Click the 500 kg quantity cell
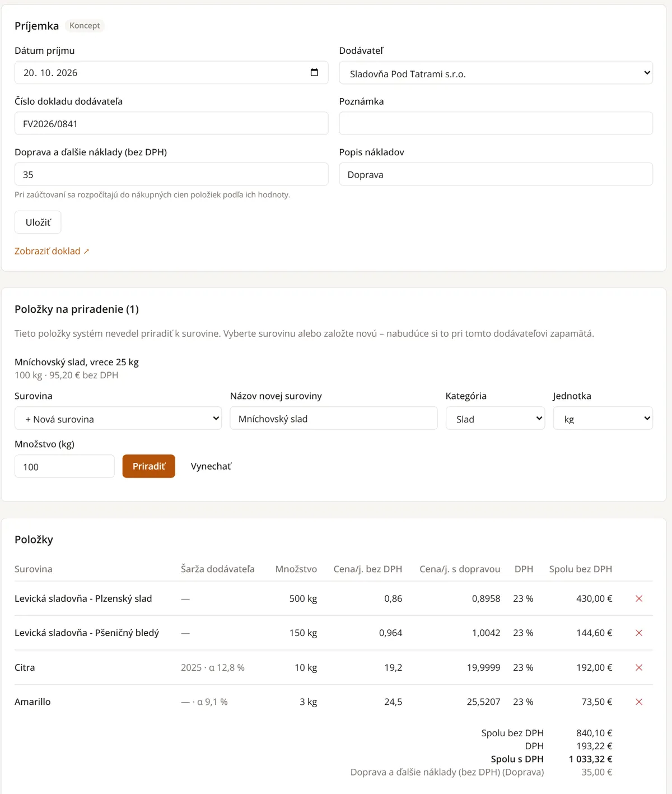The image size is (672, 794). click(x=303, y=598)
